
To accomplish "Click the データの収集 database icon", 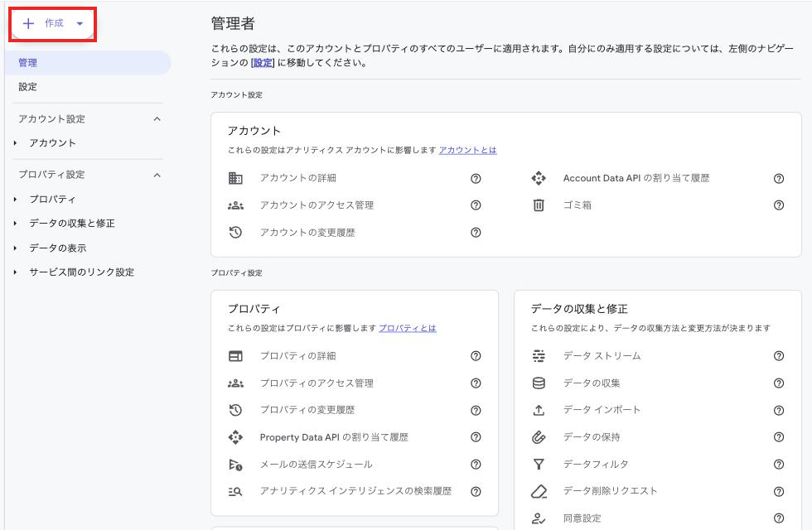I will pos(539,383).
